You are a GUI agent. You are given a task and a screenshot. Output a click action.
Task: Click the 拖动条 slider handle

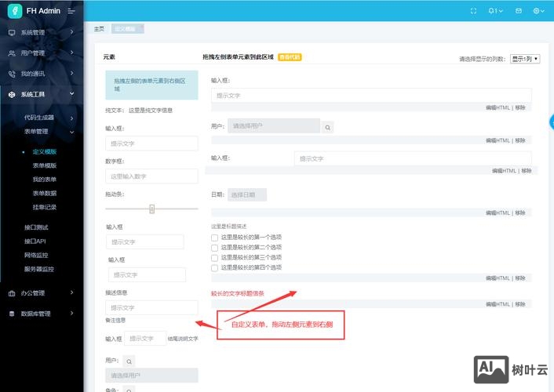pyautogui.click(x=152, y=209)
